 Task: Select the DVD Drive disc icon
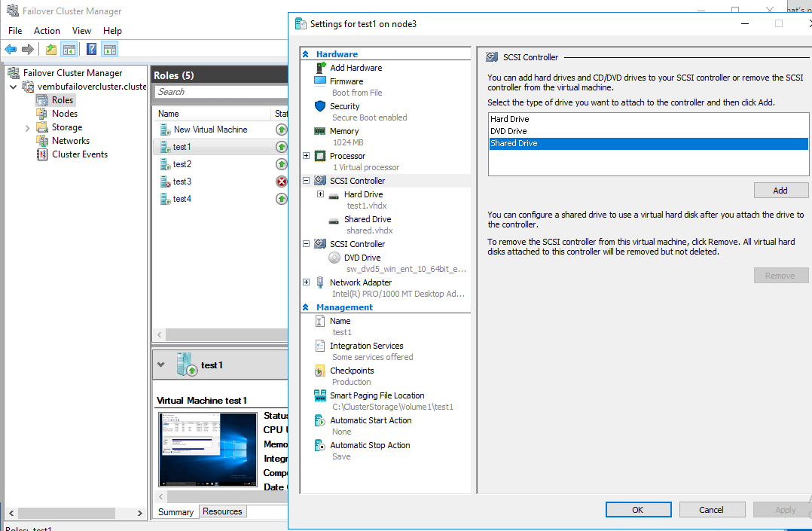coord(334,258)
